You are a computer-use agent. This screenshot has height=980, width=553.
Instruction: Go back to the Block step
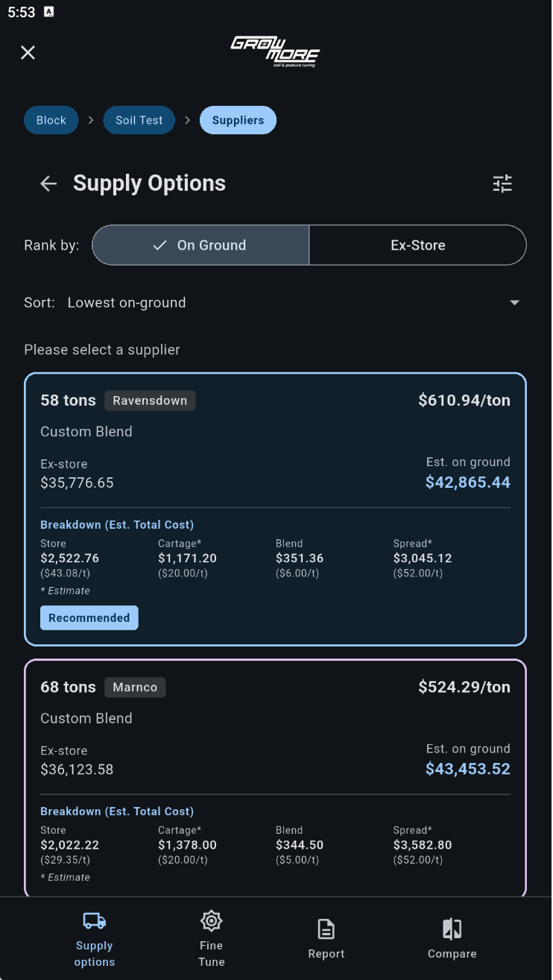point(51,119)
